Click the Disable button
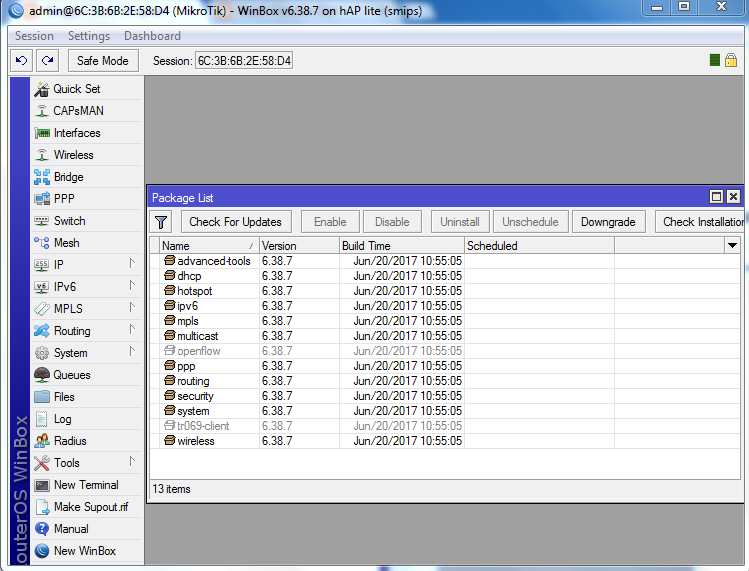749x571 pixels. [392, 222]
